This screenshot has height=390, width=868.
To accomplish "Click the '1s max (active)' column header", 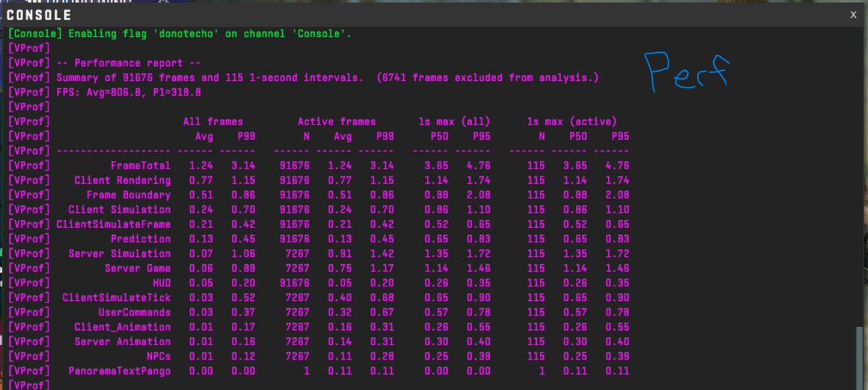I will (571, 122).
